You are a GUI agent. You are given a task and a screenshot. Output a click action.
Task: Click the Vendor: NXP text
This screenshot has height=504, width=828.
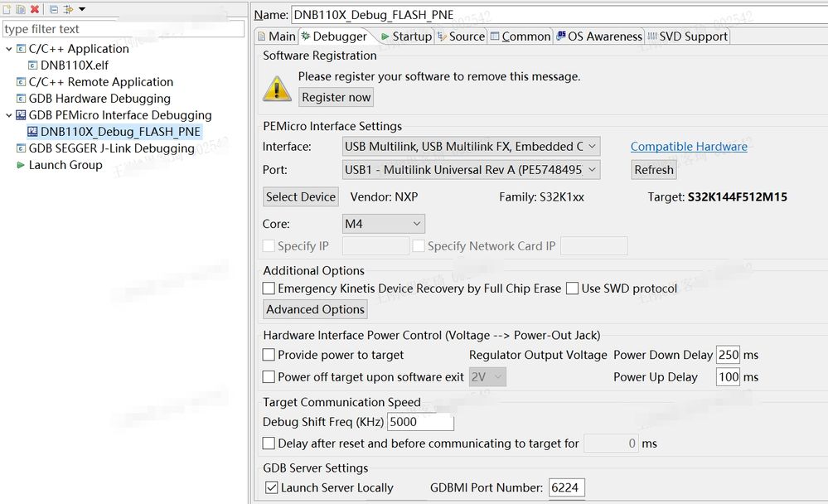(384, 197)
